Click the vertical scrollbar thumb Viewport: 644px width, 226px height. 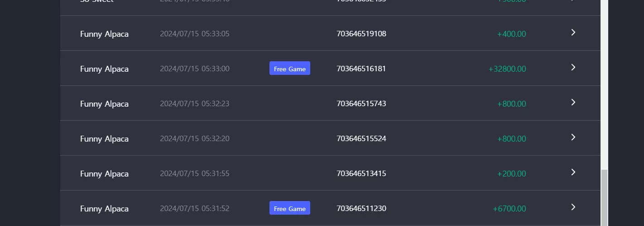pos(604,198)
